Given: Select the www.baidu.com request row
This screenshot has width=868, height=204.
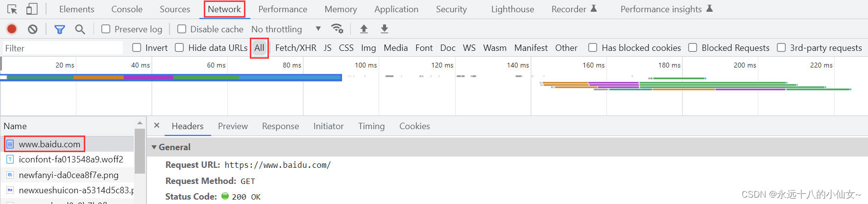Looking at the screenshot, I should pos(67,144).
